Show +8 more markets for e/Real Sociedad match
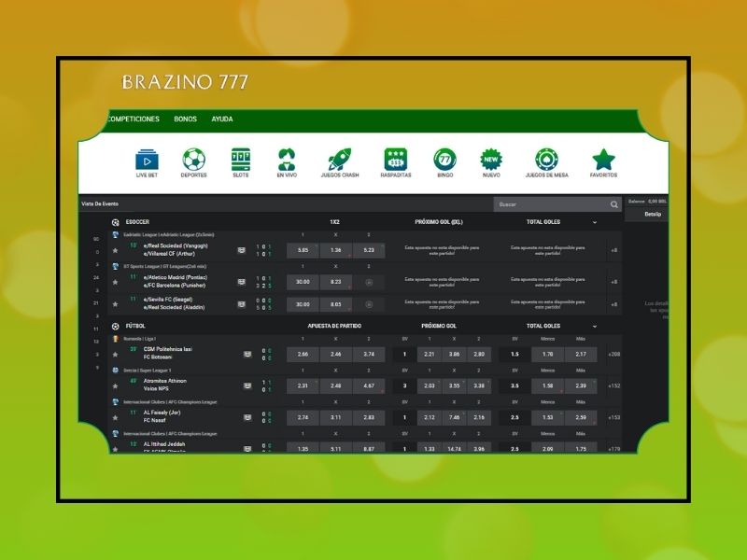747x560 pixels. pyautogui.click(x=614, y=250)
